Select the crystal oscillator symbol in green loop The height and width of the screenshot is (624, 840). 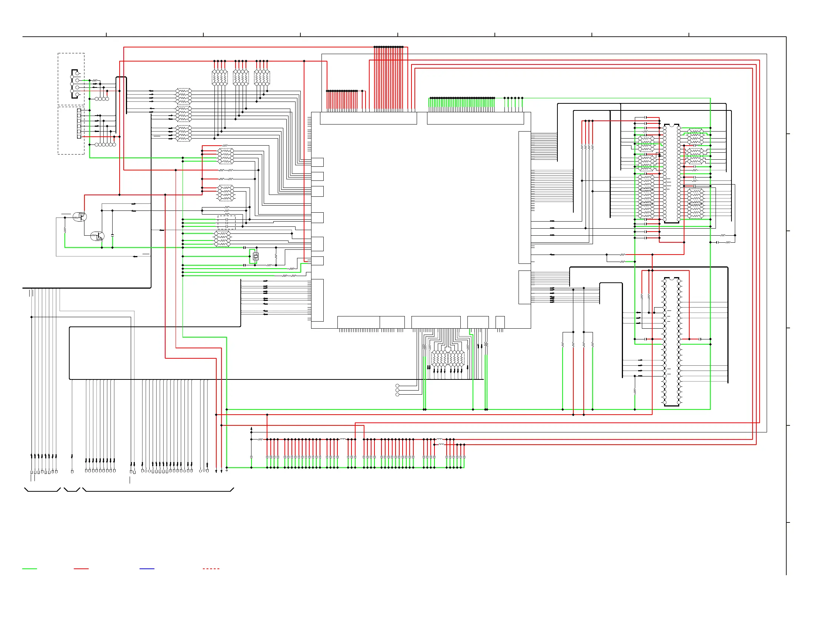coord(256,257)
